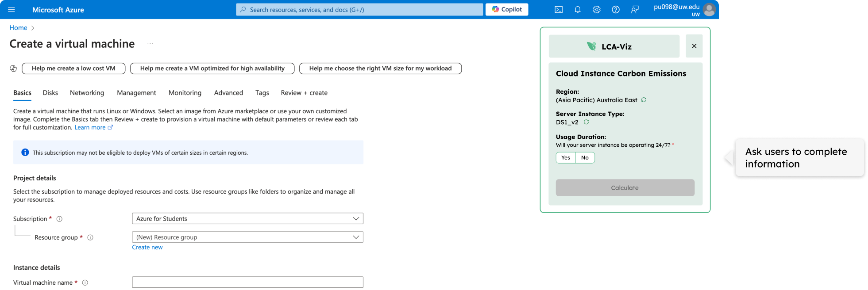Open the Copilot button
The height and width of the screenshot is (290, 868).
(507, 9)
